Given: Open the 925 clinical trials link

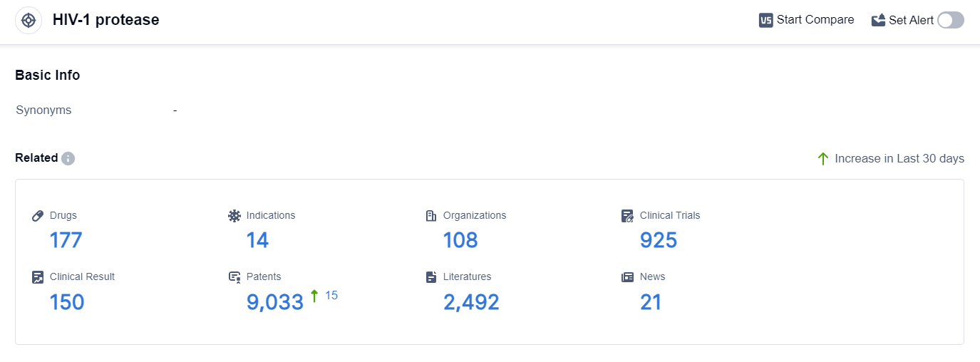Looking at the screenshot, I should (x=658, y=240).
